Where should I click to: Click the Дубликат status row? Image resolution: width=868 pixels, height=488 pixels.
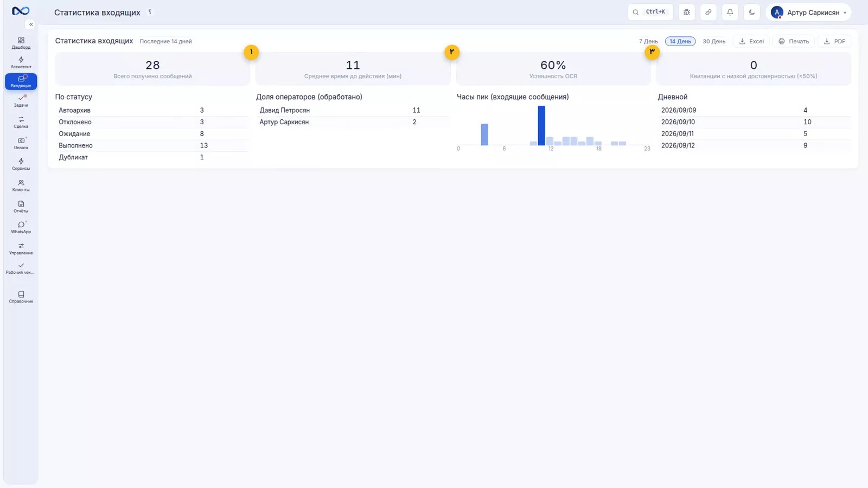click(152, 157)
